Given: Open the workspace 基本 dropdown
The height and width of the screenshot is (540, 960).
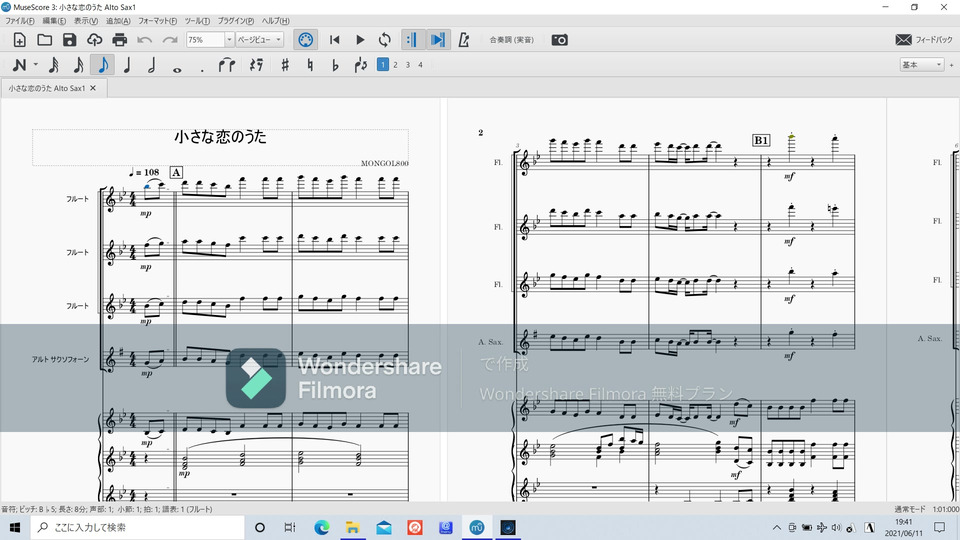Looking at the screenshot, I should click(921, 64).
